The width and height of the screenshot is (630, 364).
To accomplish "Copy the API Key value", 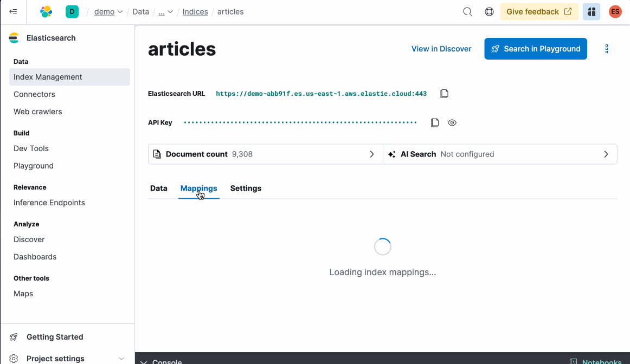I will coord(434,122).
